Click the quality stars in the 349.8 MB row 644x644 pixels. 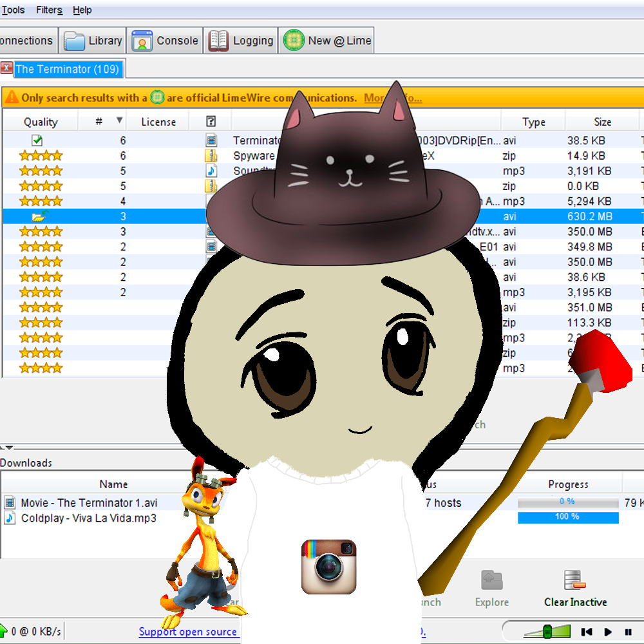pyautogui.click(x=41, y=247)
